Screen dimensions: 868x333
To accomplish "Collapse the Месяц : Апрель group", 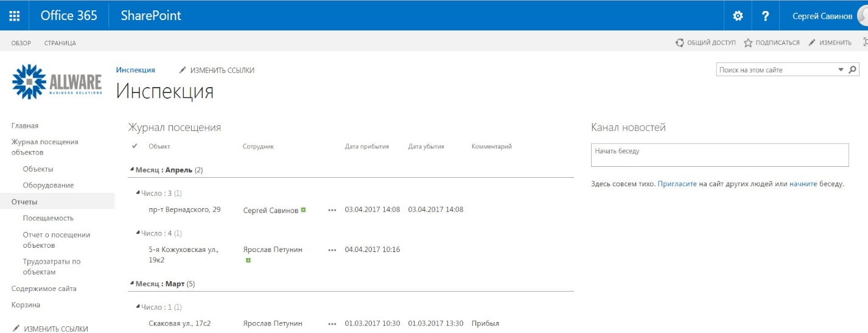I will (132, 170).
